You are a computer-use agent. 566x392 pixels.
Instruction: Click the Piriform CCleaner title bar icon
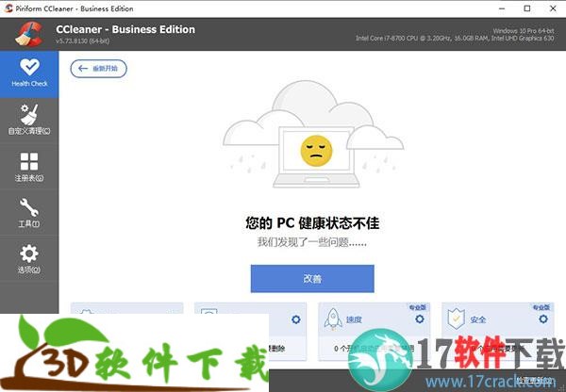pyautogui.click(x=8, y=8)
